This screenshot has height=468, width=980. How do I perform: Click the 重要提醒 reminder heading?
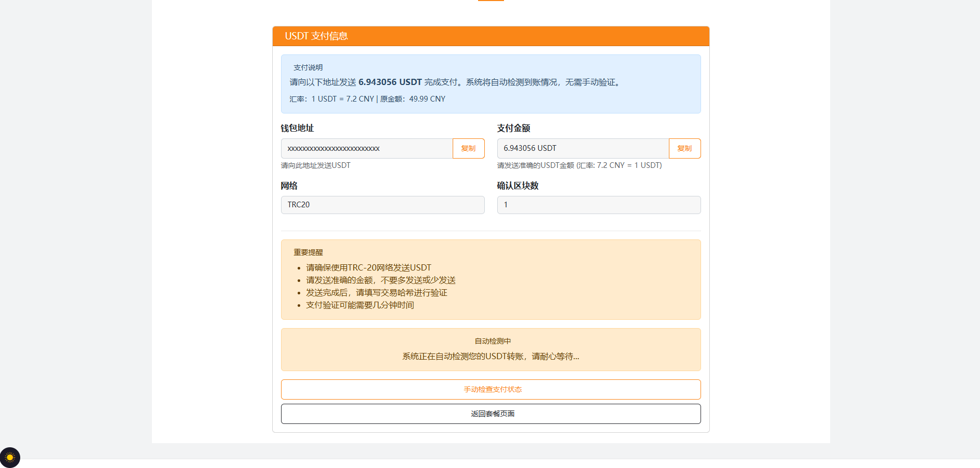(x=308, y=252)
